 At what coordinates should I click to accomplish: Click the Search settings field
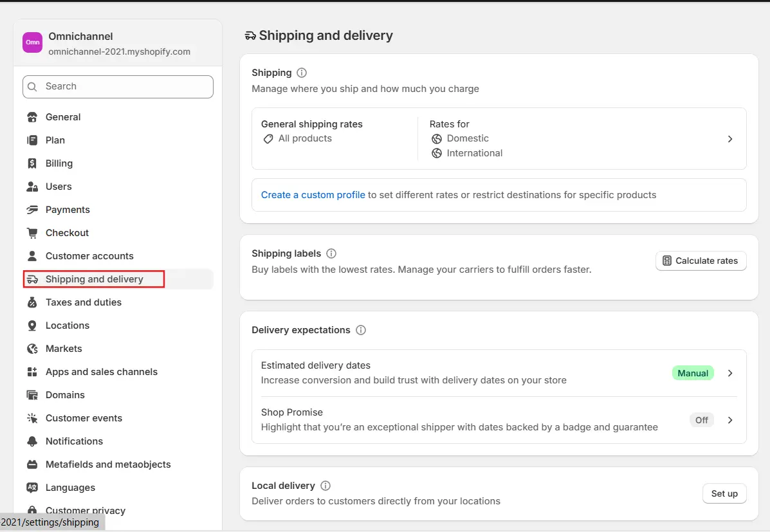[x=118, y=86]
